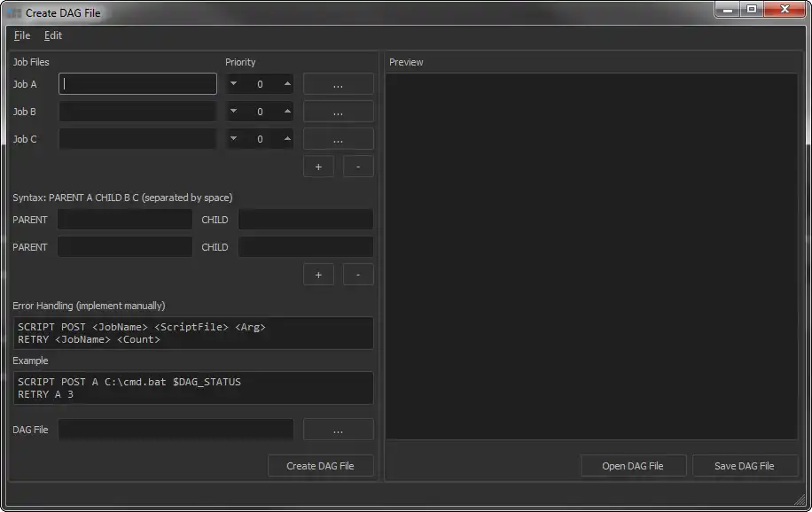Open the File menu

pos(22,35)
